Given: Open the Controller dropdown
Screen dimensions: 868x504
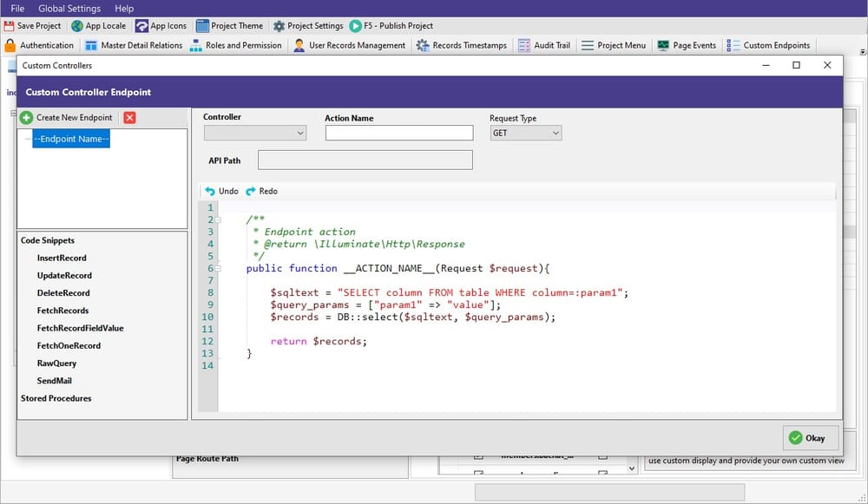Looking at the screenshot, I should (x=255, y=133).
